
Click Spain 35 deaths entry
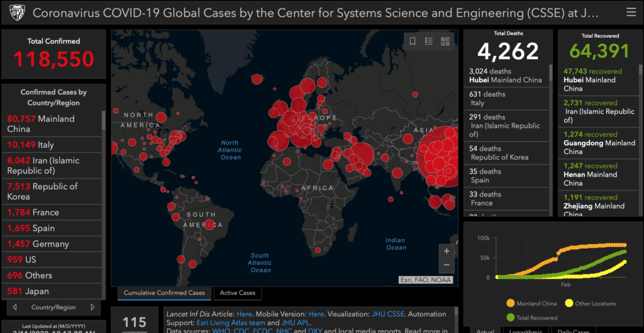[506, 176]
